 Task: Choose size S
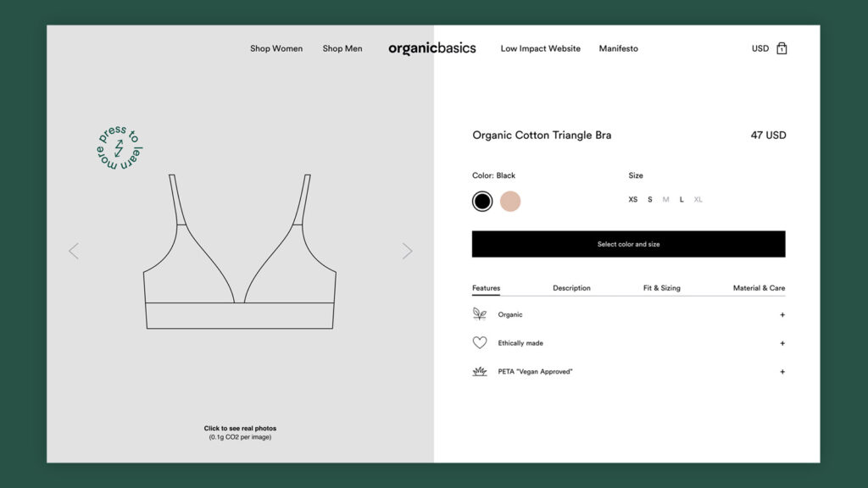click(650, 200)
